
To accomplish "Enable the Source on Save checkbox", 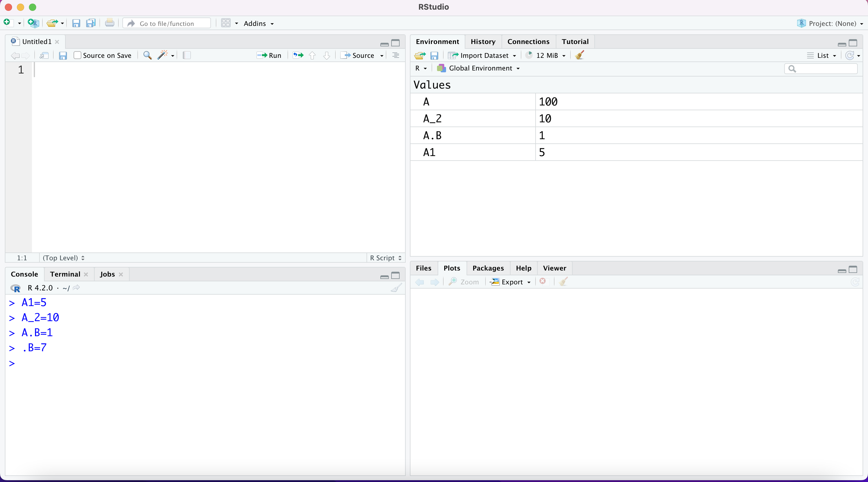I will coord(77,55).
